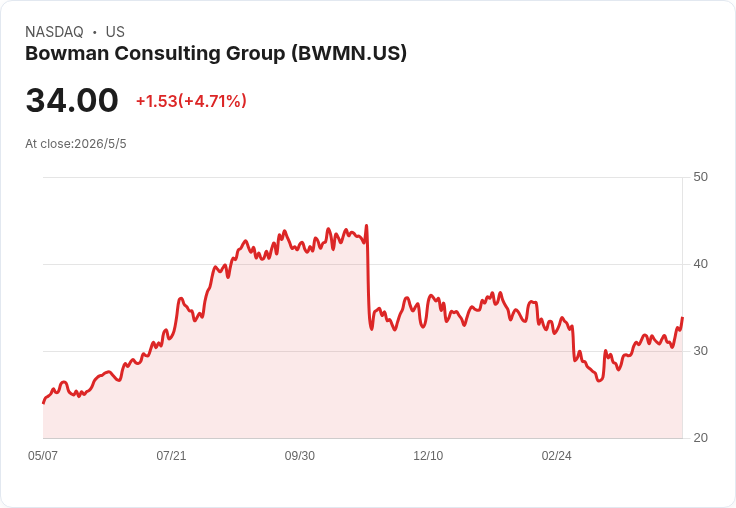Click the 30 price axis label
The image size is (736, 508).
700,351
